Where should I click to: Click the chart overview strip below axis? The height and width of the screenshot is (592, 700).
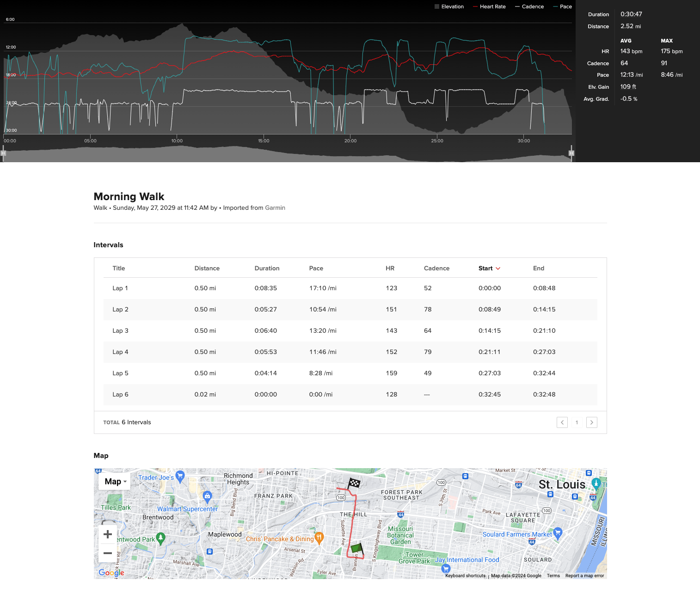(287, 154)
